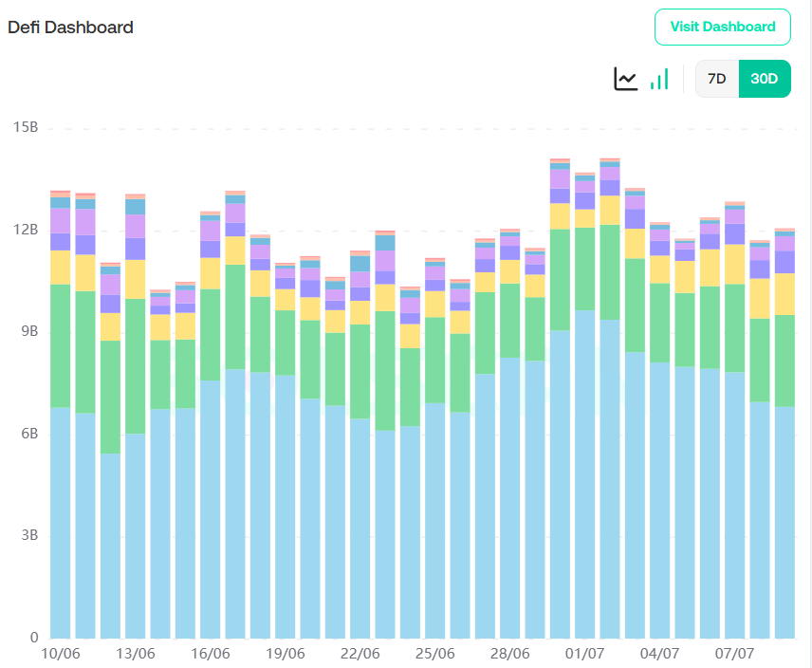The width and height of the screenshot is (812, 668).
Task: Click the yellow segment of the 07/07 bar
Action: 735,264
